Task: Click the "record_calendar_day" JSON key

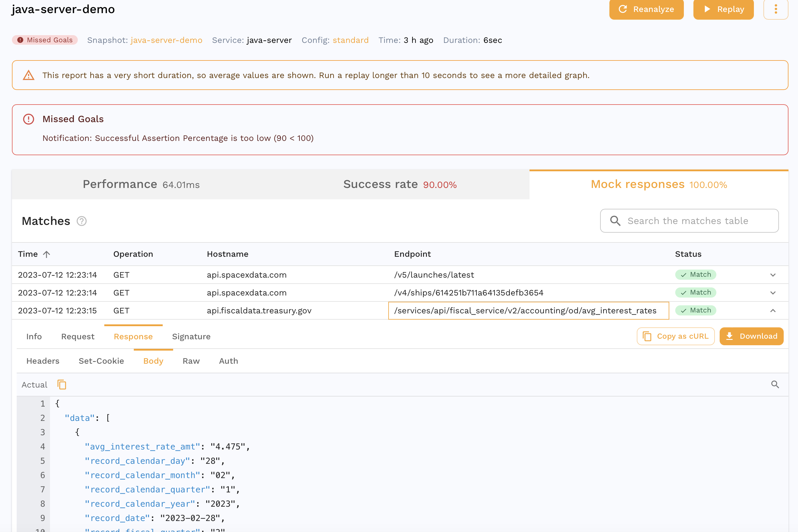Action: pyautogui.click(x=137, y=461)
